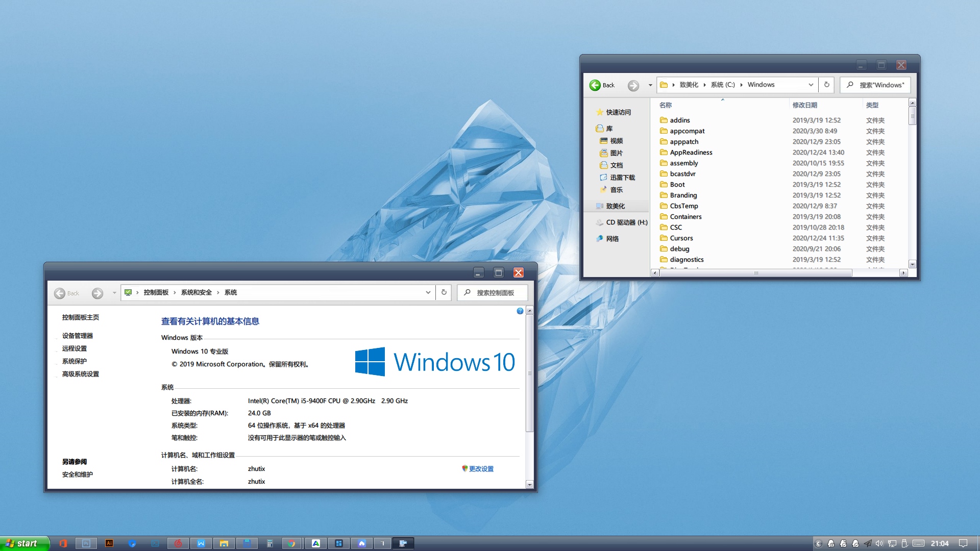The height and width of the screenshot is (551, 980).
Task: Expand arrow after 系统和安全 breadcrumb
Action: (218, 292)
